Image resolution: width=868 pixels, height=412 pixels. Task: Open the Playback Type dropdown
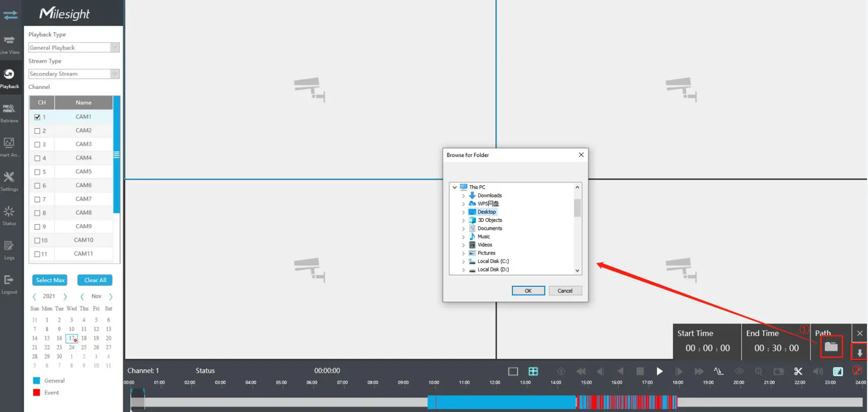click(74, 47)
